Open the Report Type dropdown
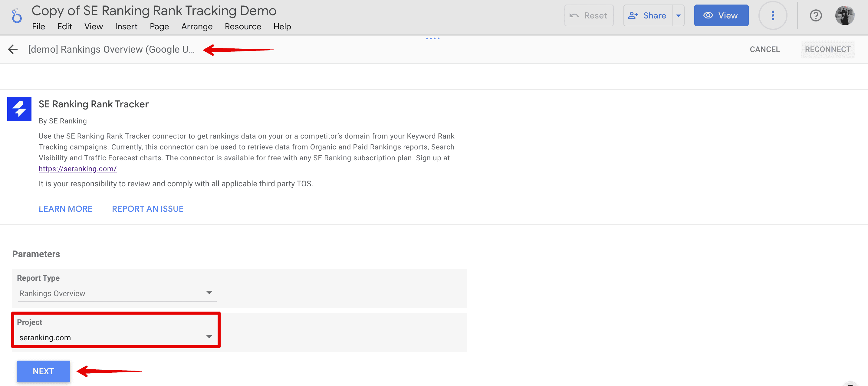The height and width of the screenshot is (386, 868). [117, 293]
